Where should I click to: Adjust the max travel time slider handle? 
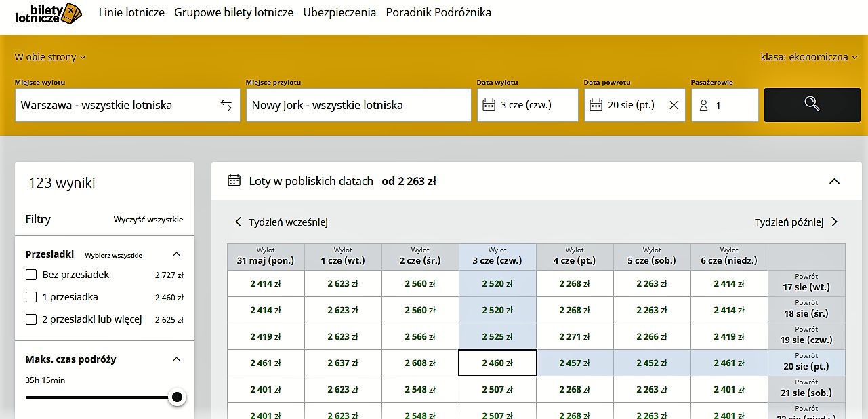click(178, 397)
